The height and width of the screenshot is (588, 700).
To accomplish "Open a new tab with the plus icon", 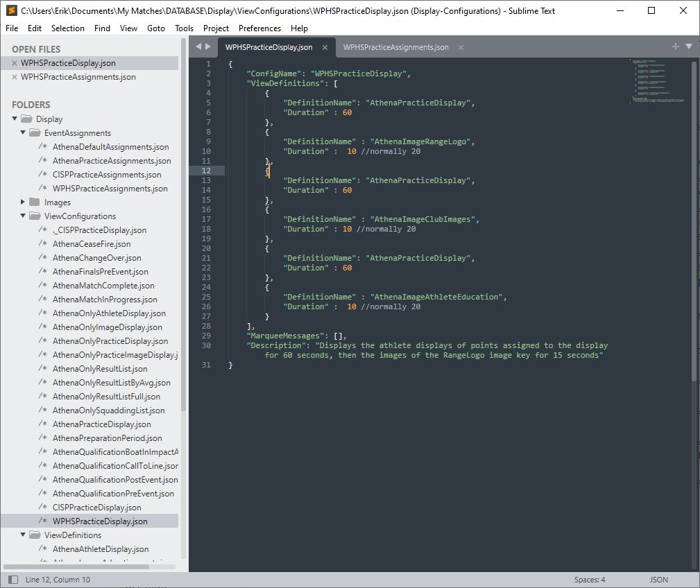I will point(674,46).
